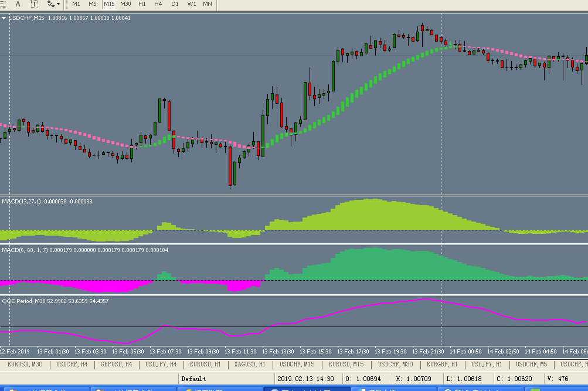Screen dimensions: 588x391
Task: Select the H4 timeframe button
Action: tap(158, 4)
